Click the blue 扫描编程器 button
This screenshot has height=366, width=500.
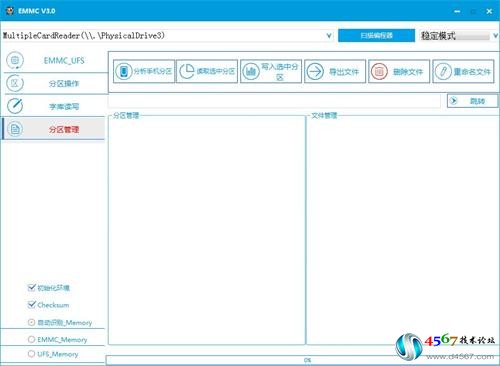[x=376, y=35]
